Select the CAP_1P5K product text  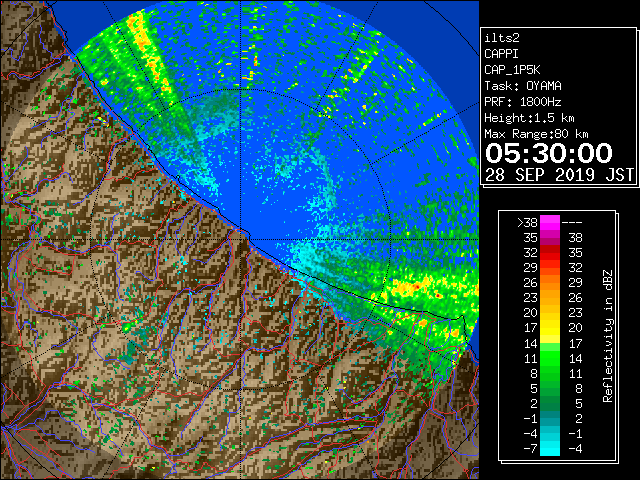coord(512,70)
